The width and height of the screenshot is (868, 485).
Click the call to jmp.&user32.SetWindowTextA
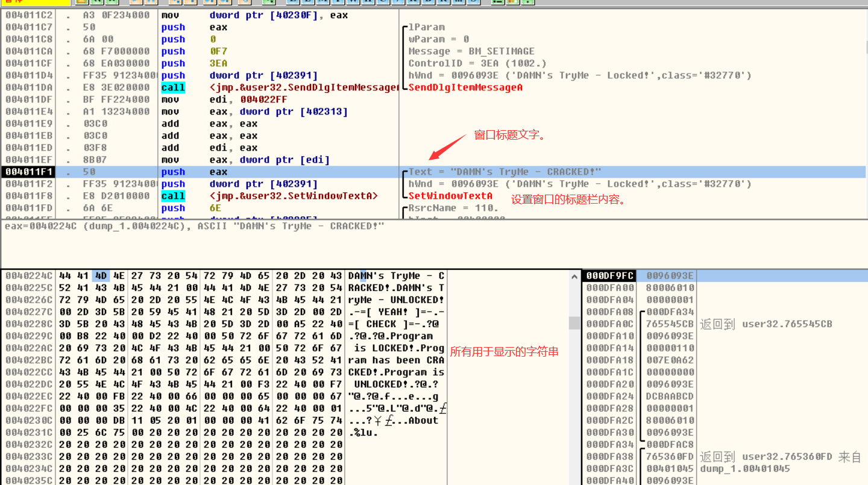tap(269, 196)
